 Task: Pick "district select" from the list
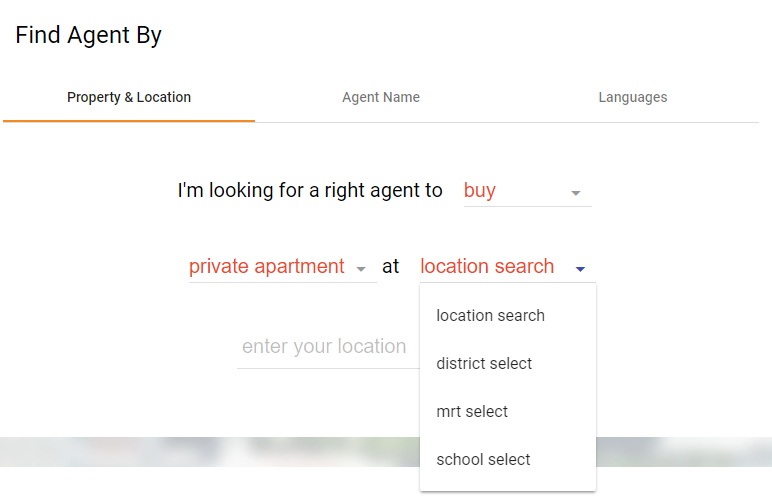click(x=485, y=364)
